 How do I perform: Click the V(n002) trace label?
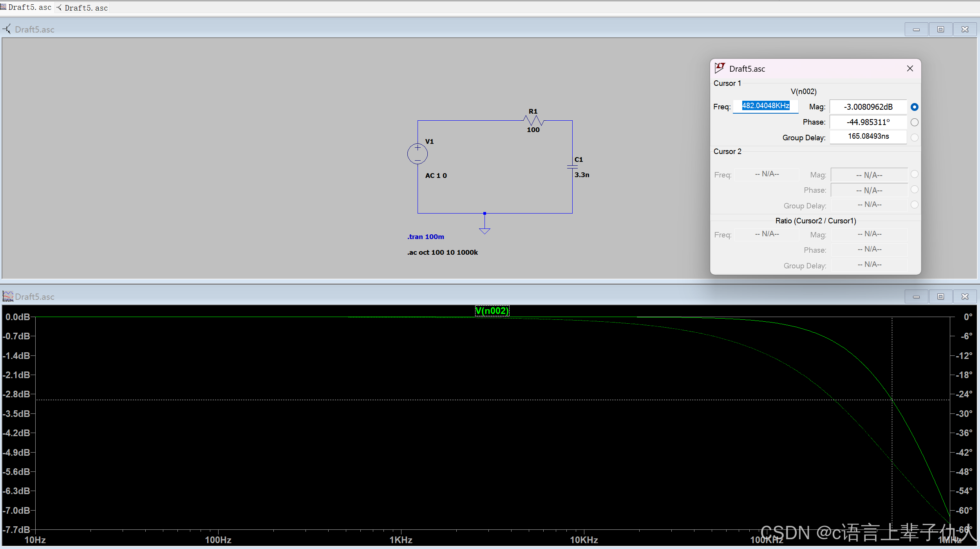click(x=492, y=311)
